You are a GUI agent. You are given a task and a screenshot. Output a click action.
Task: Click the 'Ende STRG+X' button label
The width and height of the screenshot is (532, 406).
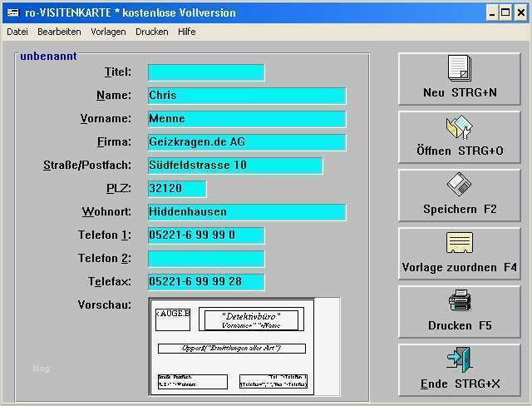point(460,384)
